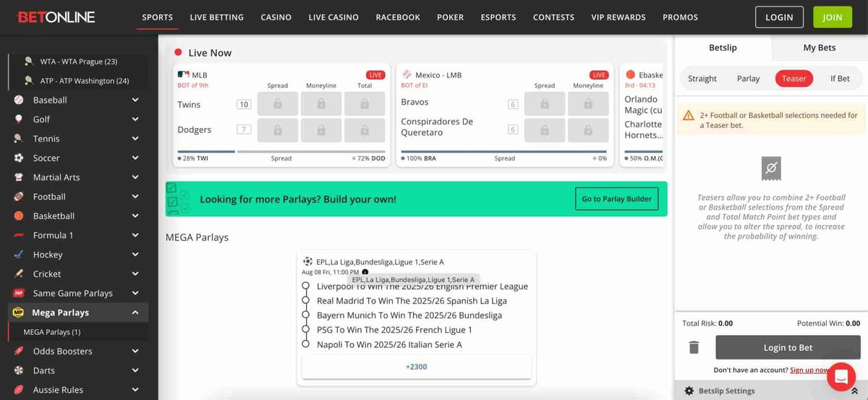The width and height of the screenshot is (868, 400).
Task: Select the Teaser bet type
Action: [794, 78]
